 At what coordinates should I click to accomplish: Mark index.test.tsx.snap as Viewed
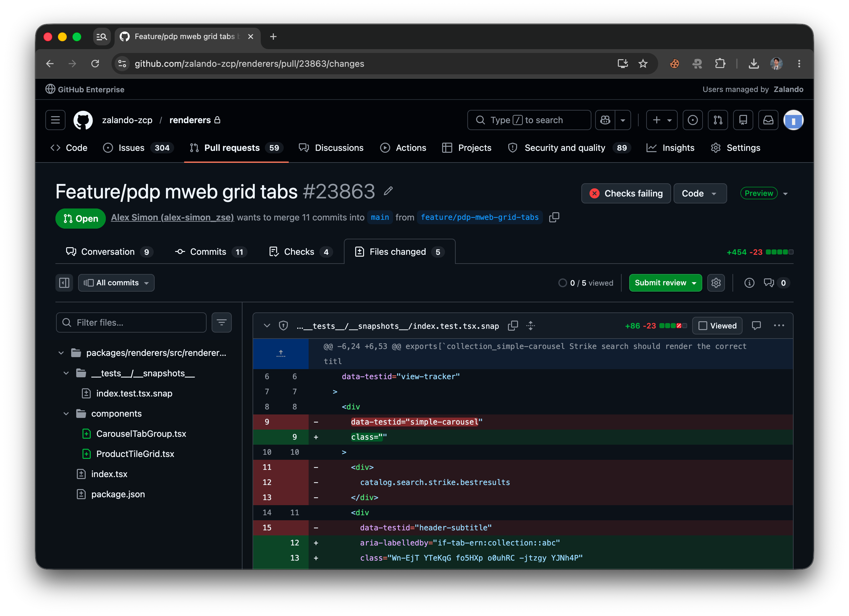coord(718,326)
